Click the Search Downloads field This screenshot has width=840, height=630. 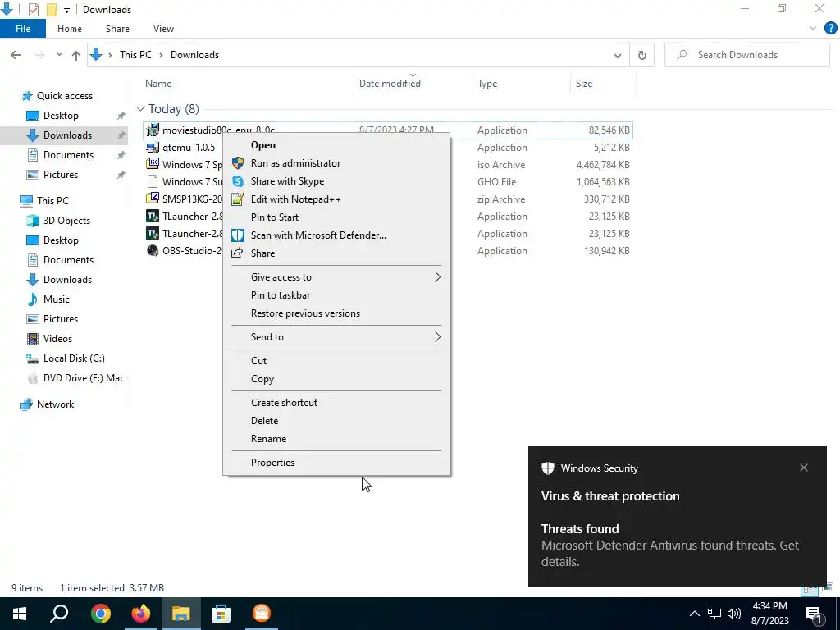click(746, 55)
